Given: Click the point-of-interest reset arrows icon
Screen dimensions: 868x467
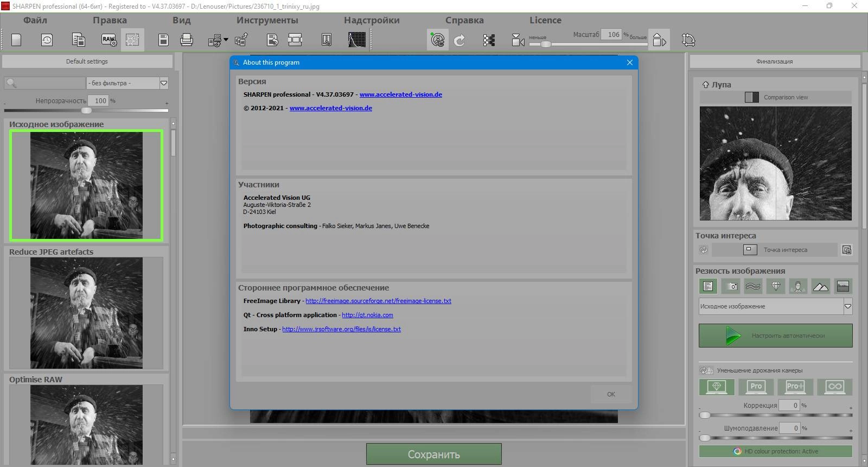Looking at the screenshot, I should click(x=704, y=250).
